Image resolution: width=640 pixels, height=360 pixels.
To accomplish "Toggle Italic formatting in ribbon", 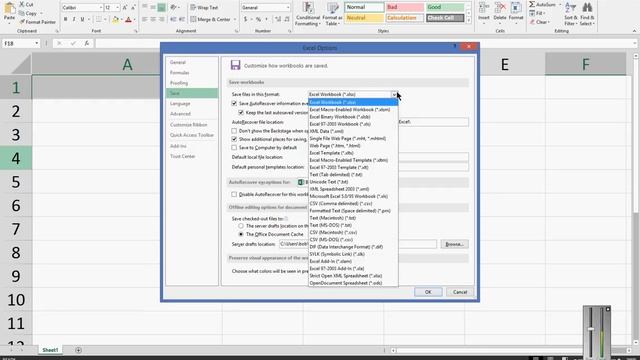I will point(74,20).
